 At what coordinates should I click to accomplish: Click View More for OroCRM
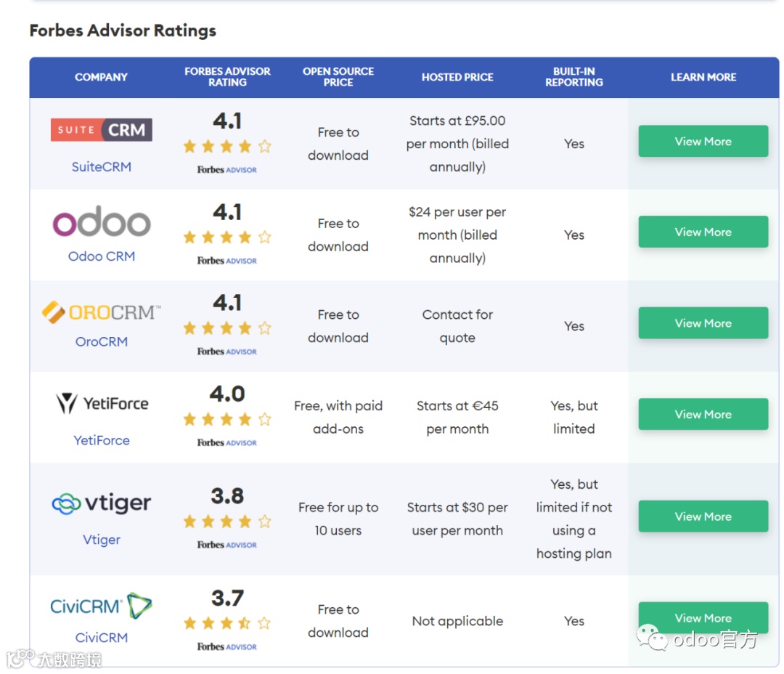(703, 323)
